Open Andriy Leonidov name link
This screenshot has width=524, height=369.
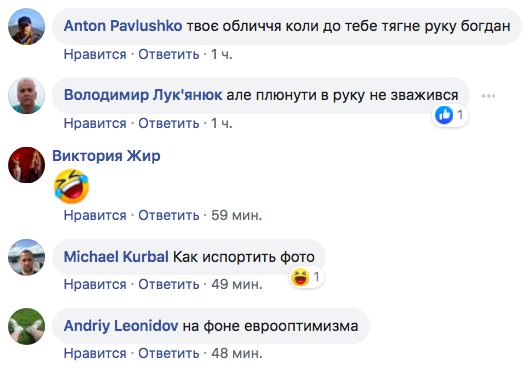[x=121, y=326]
